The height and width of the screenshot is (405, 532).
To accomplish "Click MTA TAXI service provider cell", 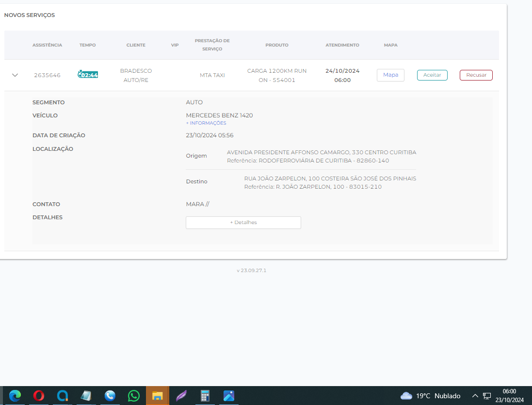I will [212, 75].
